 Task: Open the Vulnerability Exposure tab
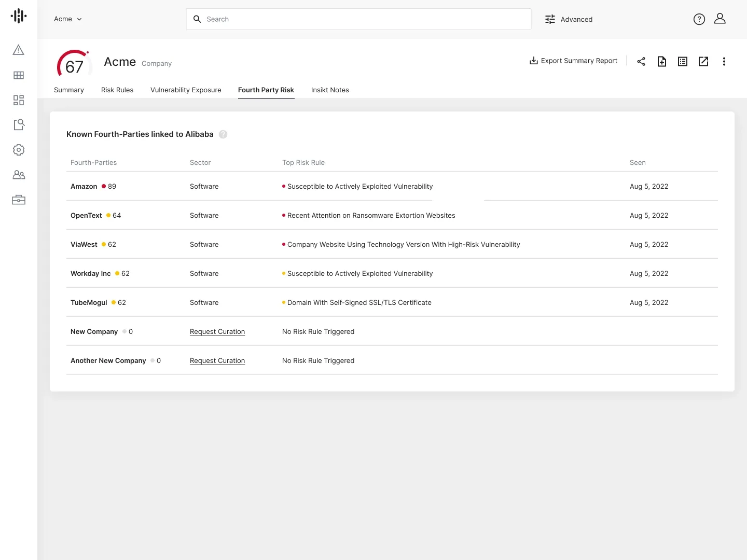(186, 90)
